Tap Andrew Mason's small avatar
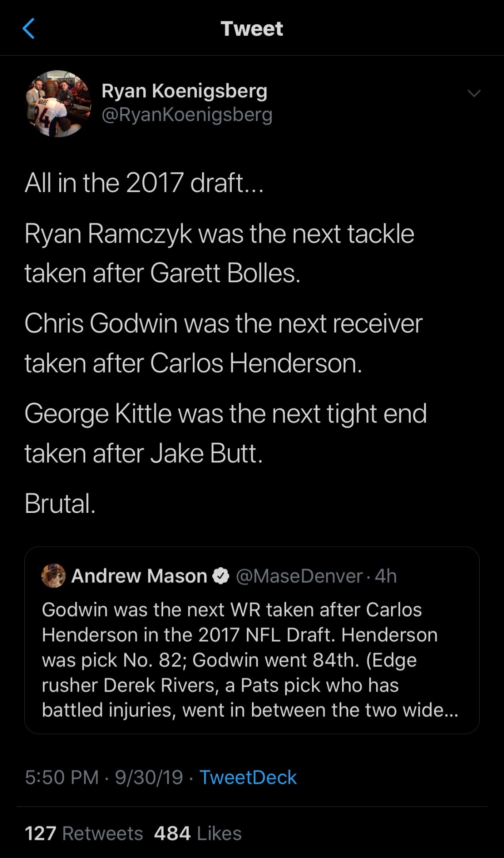Screen dimensions: 504x858 tap(53, 576)
